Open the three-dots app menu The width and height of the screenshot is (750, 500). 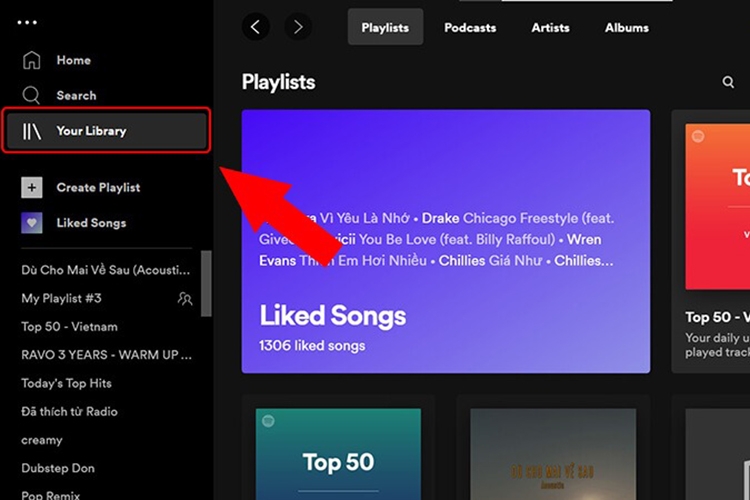click(x=27, y=22)
